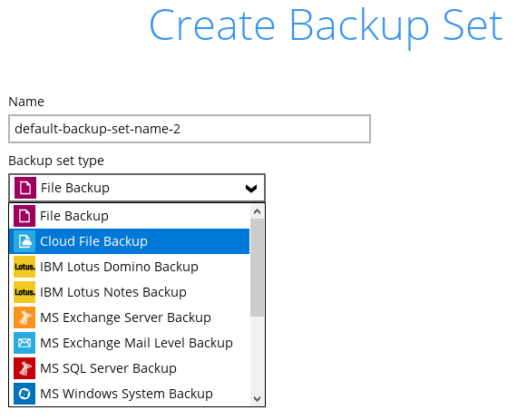The height and width of the screenshot is (420, 517).
Task: Pick IBM Lotus Domino Backup
Action: [129, 267]
